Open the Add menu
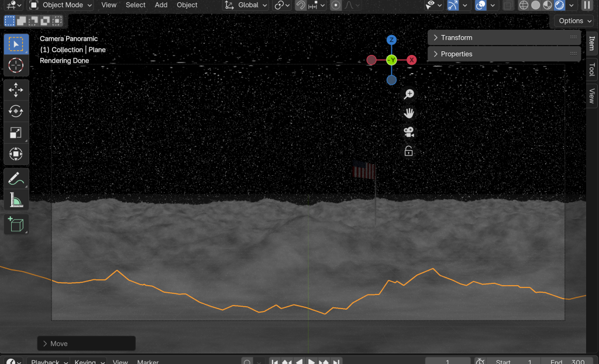Viewport: 599px width, 364px height. (x=161, y=5)
